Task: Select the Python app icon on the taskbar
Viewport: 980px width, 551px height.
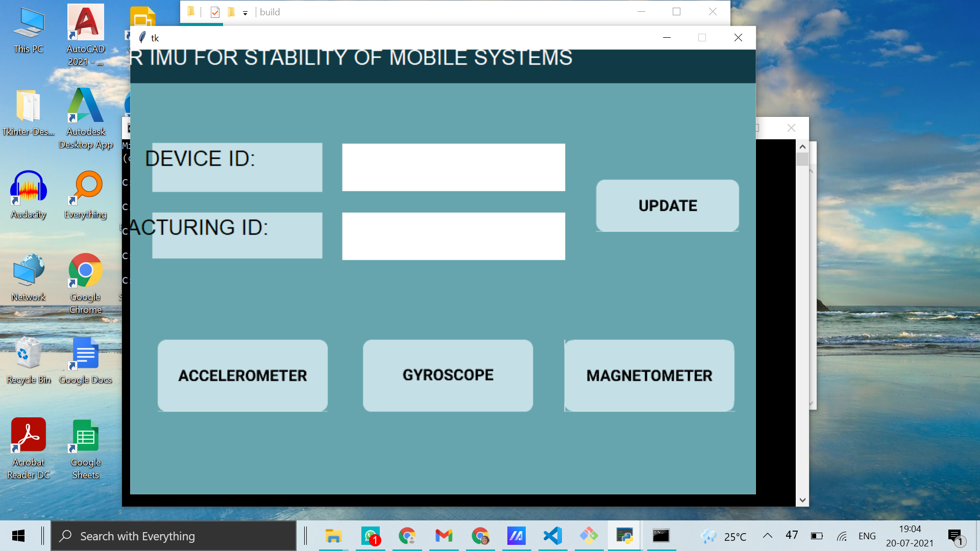Action: (x=624, y=536)
